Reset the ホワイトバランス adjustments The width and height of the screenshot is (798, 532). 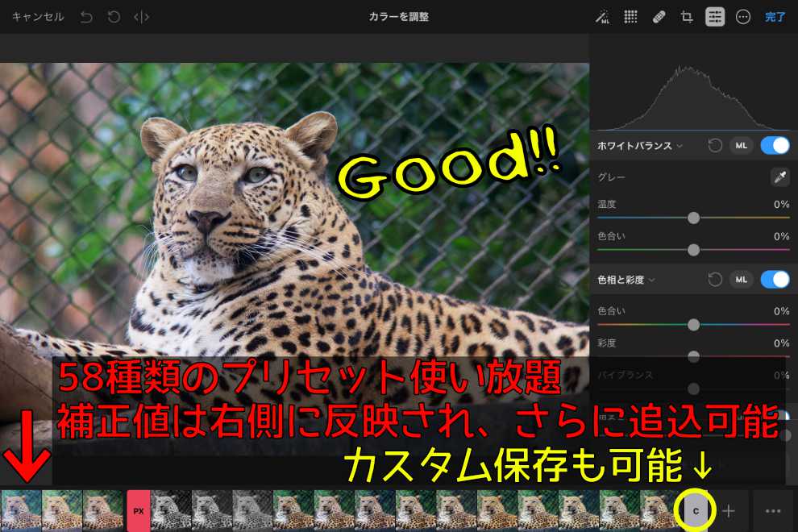tap(715, 146)
